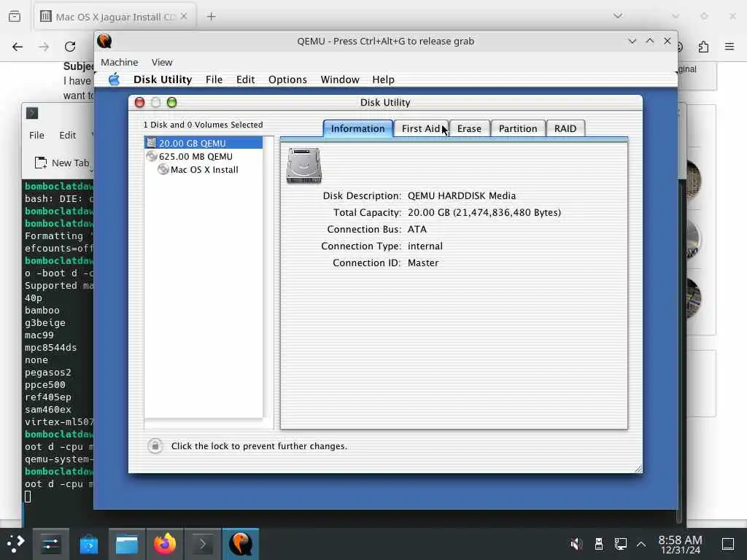Click the network tray icon
The image size is (747, 560).
coord(621,544)
